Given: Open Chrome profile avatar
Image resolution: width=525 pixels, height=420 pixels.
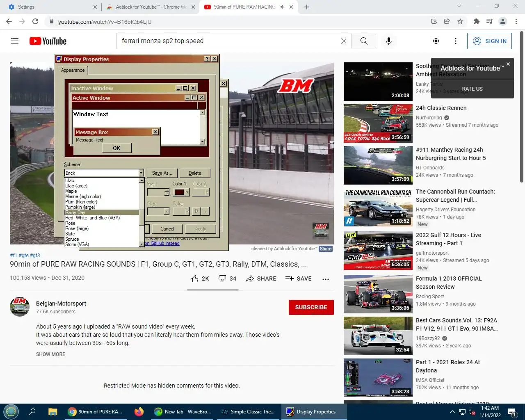Looking at the screenshot, I should click(503, 21).
